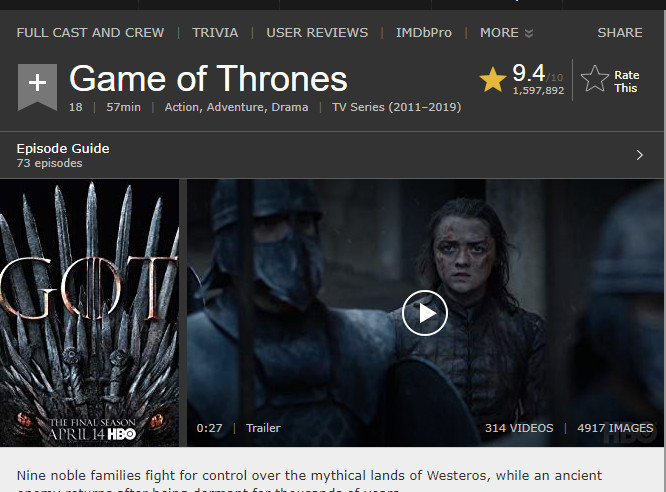The width and height of the screenshot is (666, 492).
Task: Open Episode Guide chevron arrow
Action: (640, 155)
